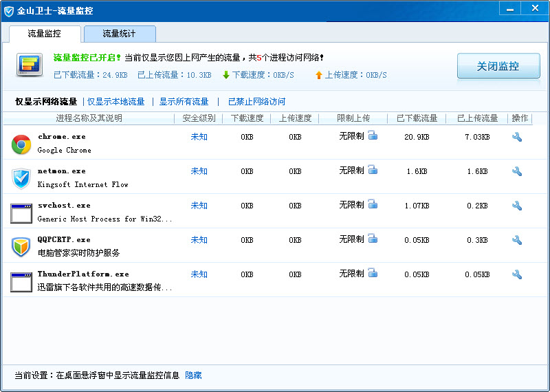The height and width of the screenshot is (392, 550).
Task: Choose the 显示所有流量 filter
Action: tap(184, 102)
